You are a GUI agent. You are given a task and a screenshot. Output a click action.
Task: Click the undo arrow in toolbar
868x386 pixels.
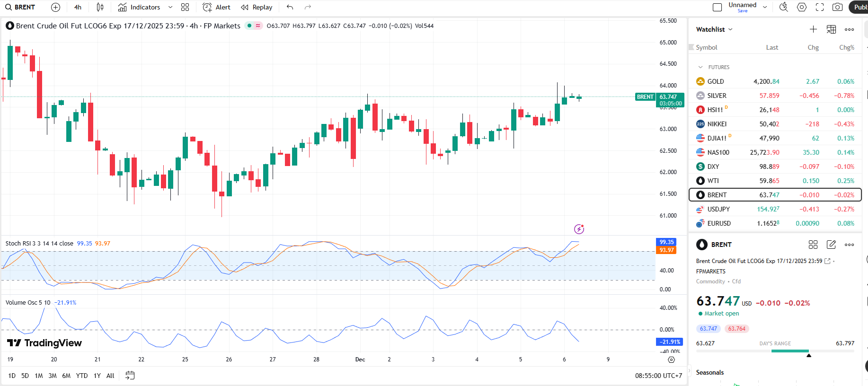(290, 7)
